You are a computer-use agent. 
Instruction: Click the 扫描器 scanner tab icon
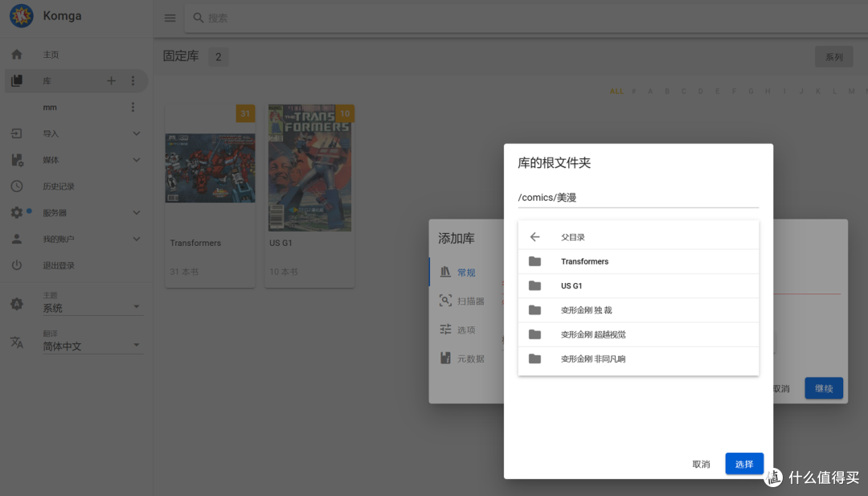[445, 301]
